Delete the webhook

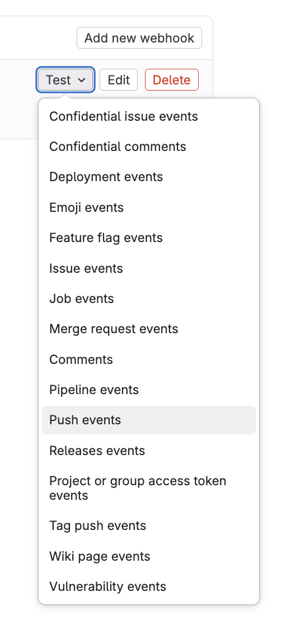click(x=172, y=80)
